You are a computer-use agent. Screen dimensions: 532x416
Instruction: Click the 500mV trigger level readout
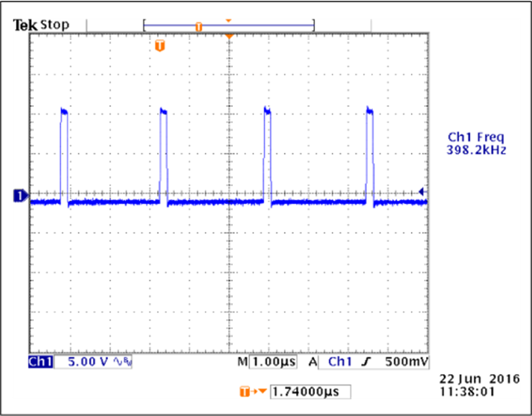(406, 362)
